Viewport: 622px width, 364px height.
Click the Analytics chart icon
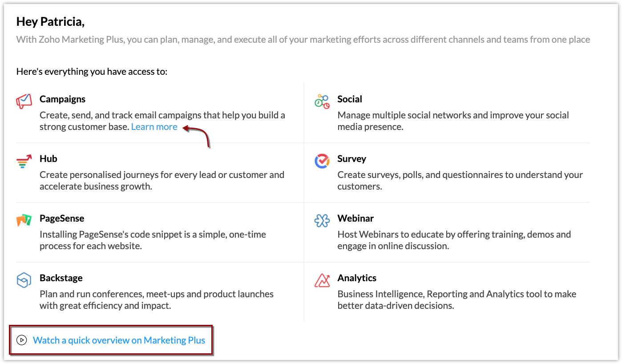[322, 280]
